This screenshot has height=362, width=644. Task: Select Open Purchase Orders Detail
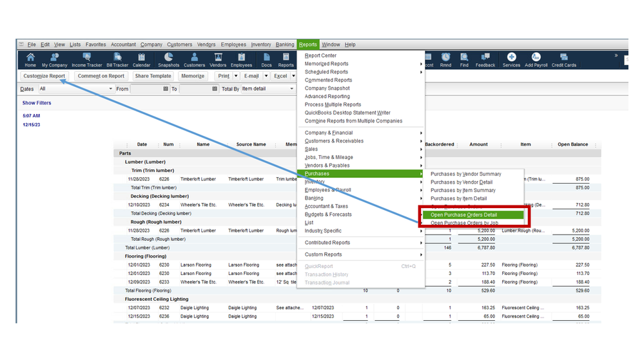[474, 214]
